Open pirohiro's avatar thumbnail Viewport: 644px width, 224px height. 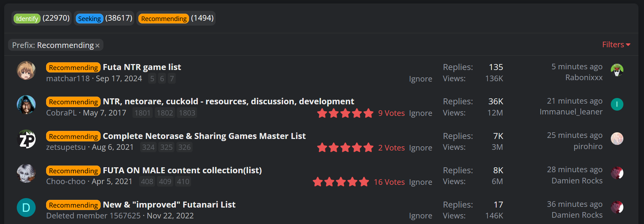click(617, 139)
